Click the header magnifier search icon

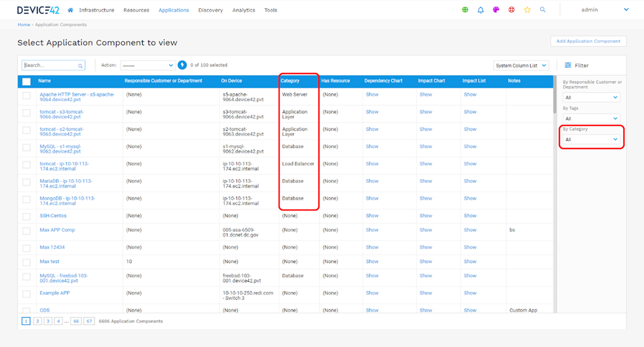(543, 10)
